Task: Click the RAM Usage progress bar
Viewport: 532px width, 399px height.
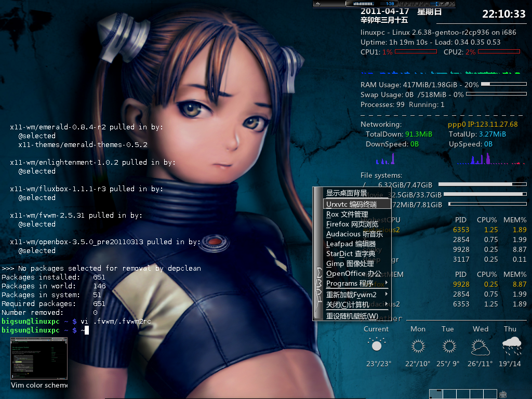Action: coord(504,84)
